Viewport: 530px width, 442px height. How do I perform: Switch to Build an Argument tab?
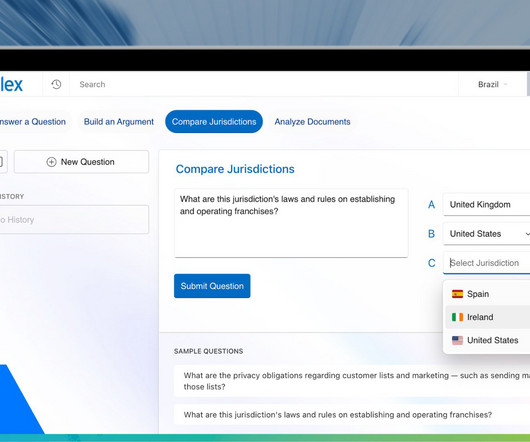[119, 122]
